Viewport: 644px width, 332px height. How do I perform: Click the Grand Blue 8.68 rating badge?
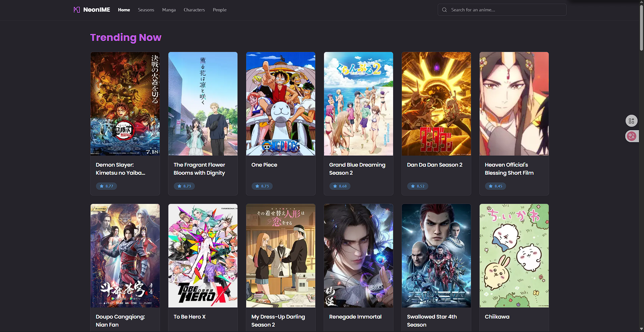(x=340, y=186)
